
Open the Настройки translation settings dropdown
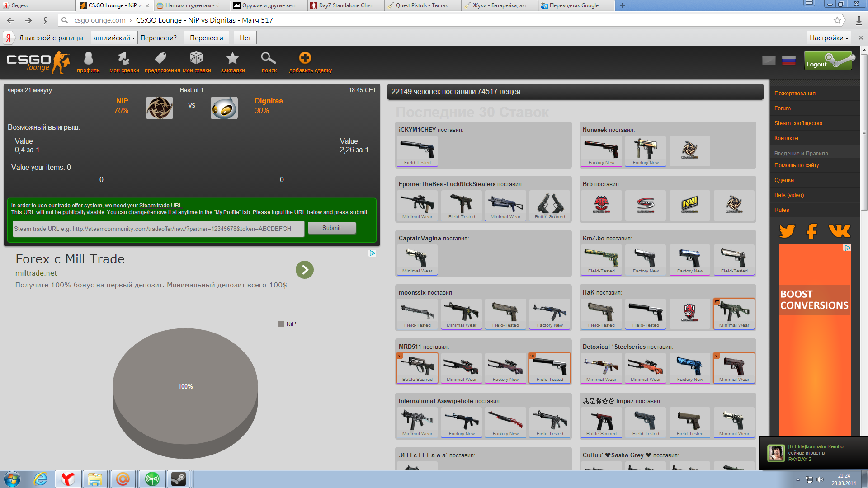(829, 38)
